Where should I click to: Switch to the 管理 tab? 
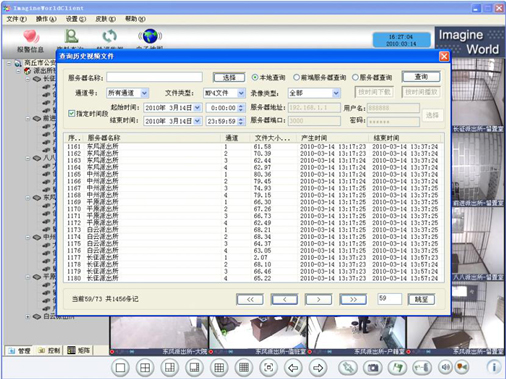(19, 350)
